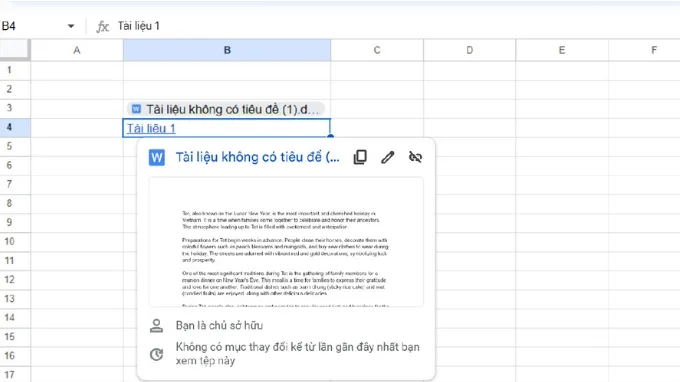Copy link icon in the preview card
680x382 pixels.
click(360, 157)
